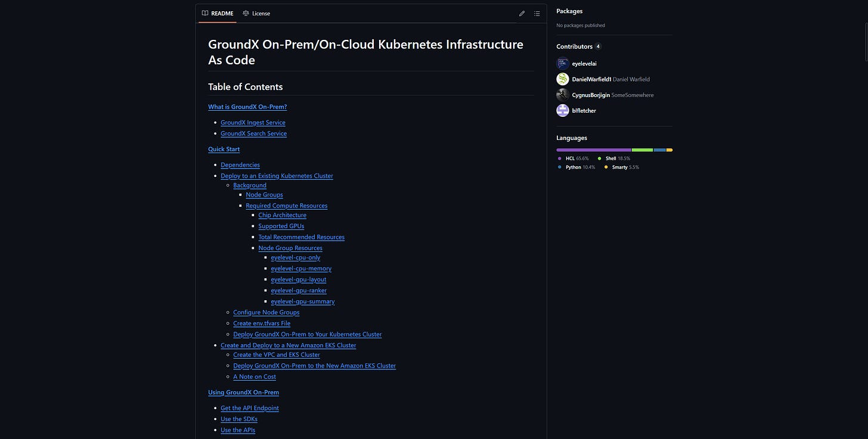The height and width of the screenshot is (439, 868).
Task: Click the eyelevelai contributor avatar
Action: pyautogui.click(x=563, y=63)
